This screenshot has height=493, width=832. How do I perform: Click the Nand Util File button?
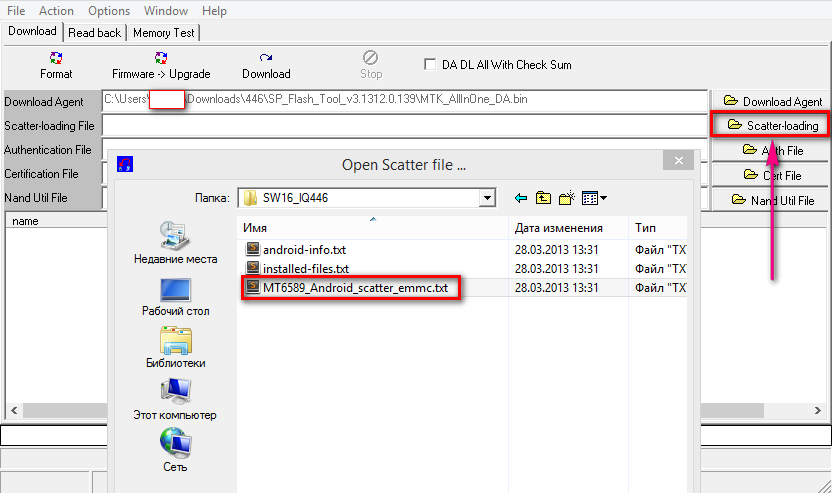[770, 200]
